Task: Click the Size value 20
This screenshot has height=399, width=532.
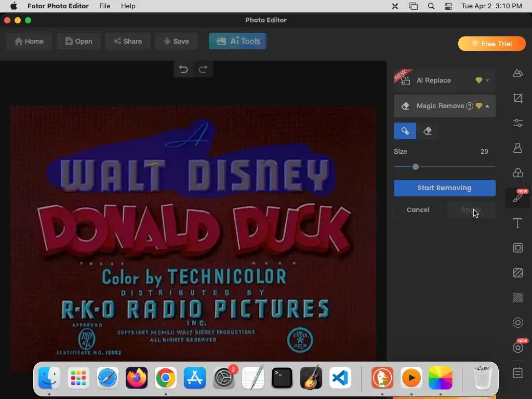Action: [x=484, y=152]
